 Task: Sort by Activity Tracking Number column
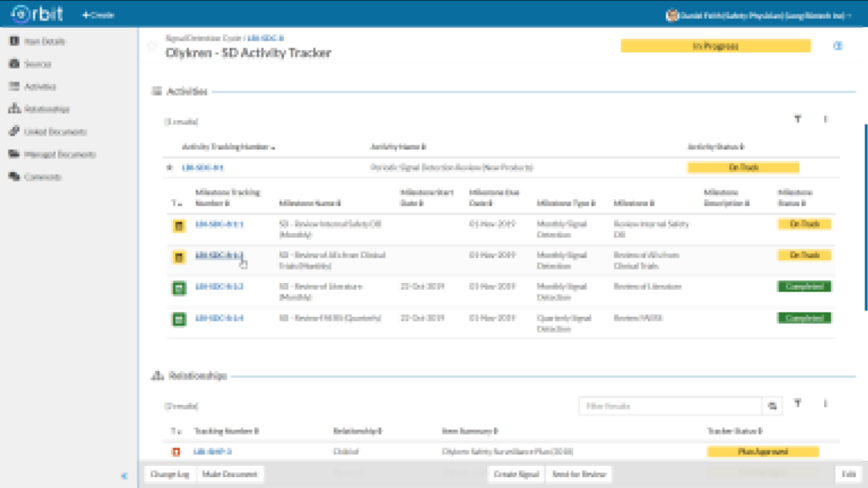click(228, 147)
